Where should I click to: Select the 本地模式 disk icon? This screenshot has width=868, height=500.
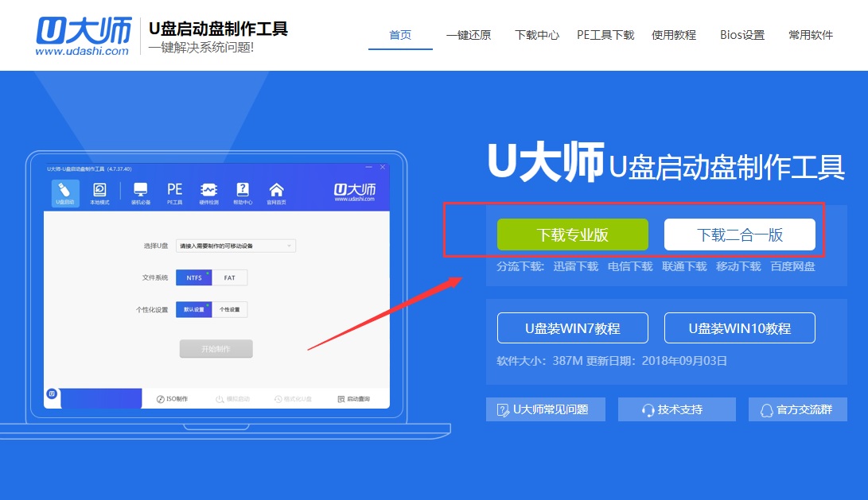click(99, 192)
